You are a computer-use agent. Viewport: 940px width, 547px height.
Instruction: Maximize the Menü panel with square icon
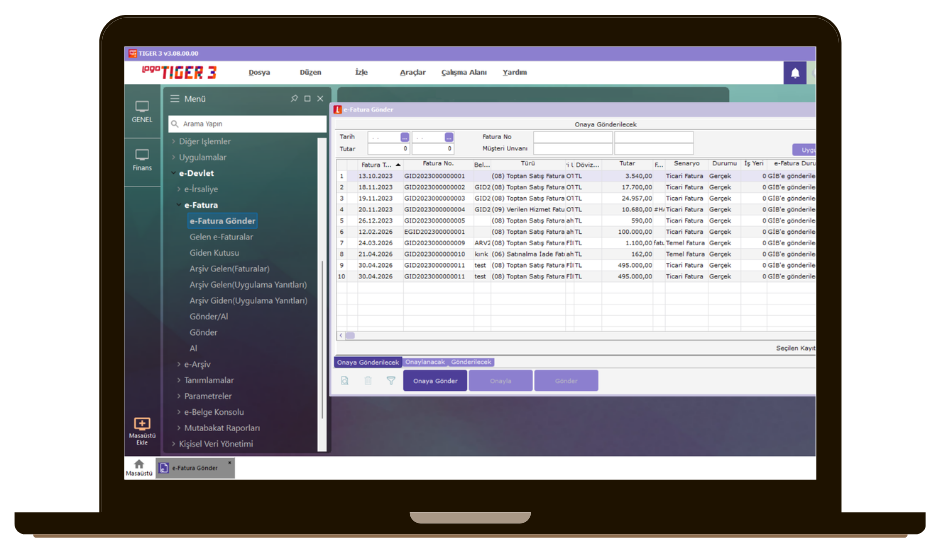308,98
